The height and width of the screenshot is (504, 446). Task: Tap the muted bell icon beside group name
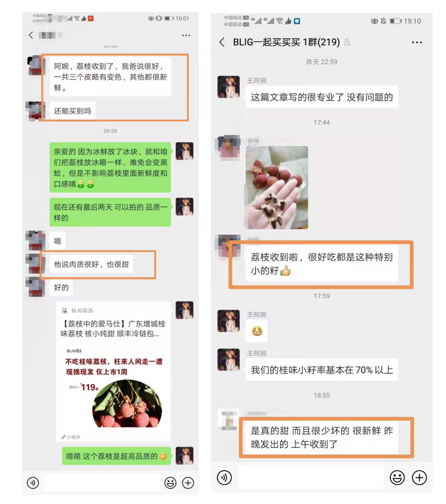point(347,42)
